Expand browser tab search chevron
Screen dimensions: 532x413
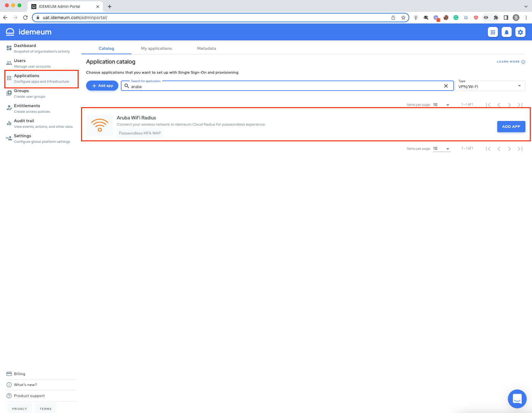click(x=526, y=6)
